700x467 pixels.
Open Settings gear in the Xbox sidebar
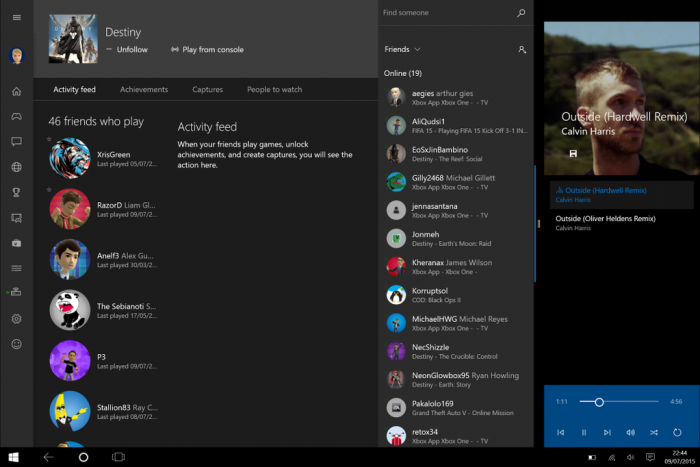coord(16,319)
